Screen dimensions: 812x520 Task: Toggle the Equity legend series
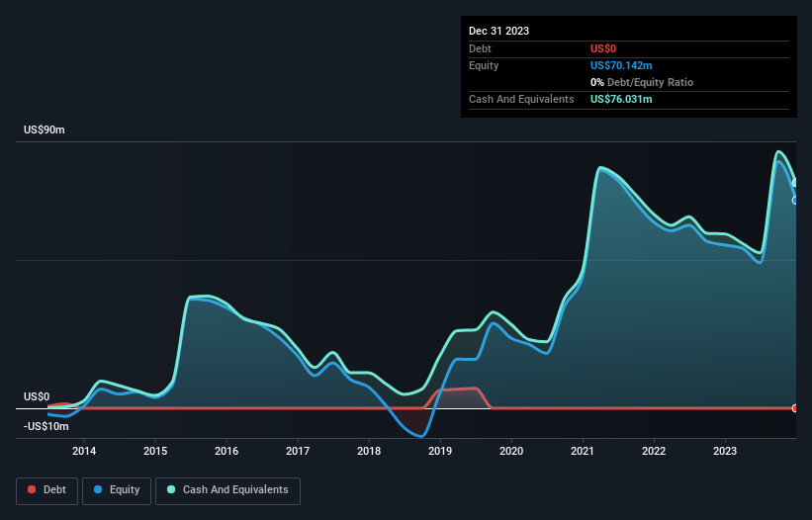pyautogui.click(x=117, y=490)
